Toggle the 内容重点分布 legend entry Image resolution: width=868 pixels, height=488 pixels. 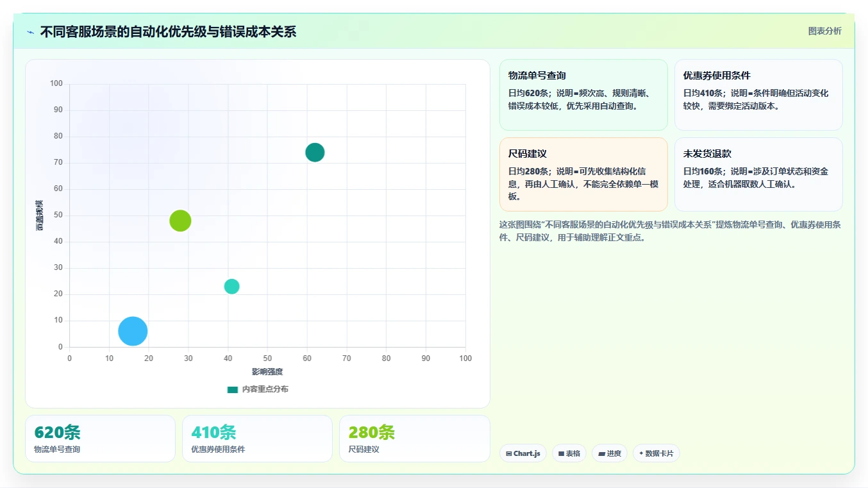(x=258, y=389)
